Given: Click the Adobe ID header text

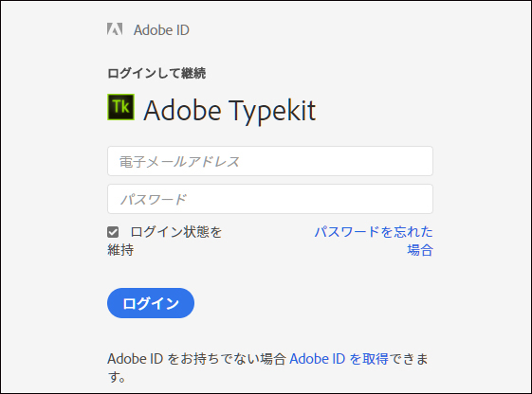Looking at the screenshot, I should click(x=161, y=30).
